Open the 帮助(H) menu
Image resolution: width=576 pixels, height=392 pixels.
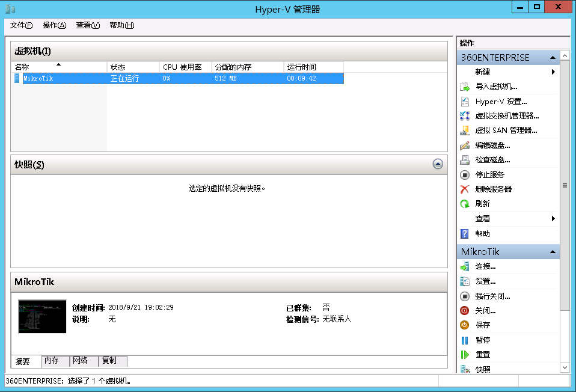pyautogui.click(x=122, y=25)
